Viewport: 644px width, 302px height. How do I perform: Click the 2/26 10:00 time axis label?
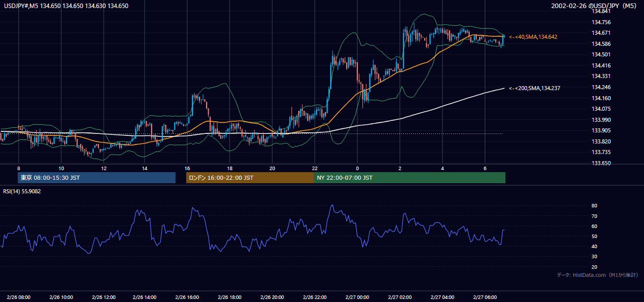(x=61, y=297)
